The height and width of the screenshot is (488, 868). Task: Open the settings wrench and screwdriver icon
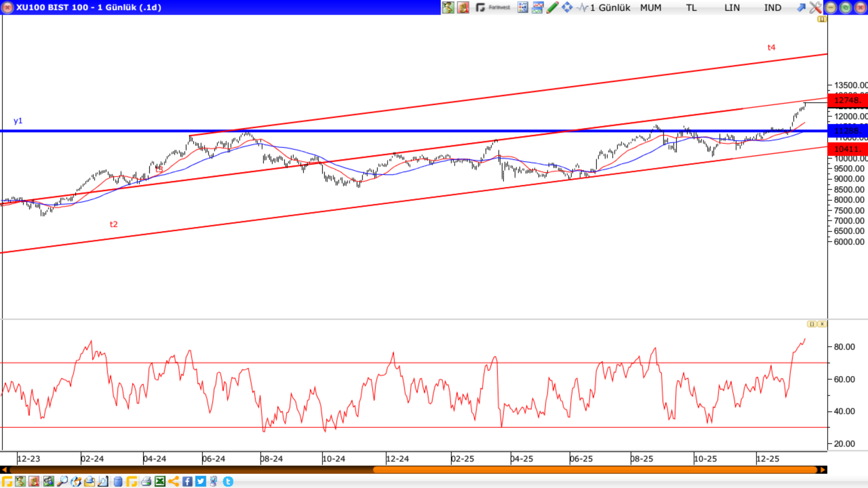[816, 7]
